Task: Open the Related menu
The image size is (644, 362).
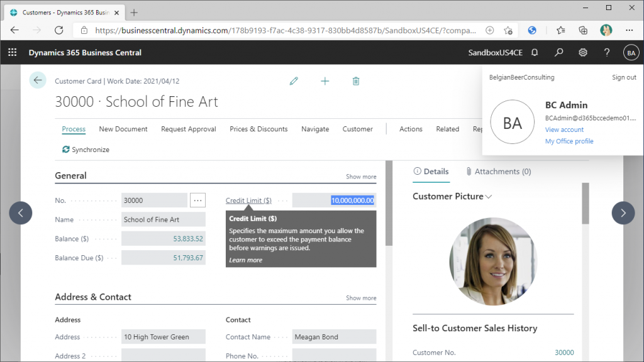Action: 448,129
